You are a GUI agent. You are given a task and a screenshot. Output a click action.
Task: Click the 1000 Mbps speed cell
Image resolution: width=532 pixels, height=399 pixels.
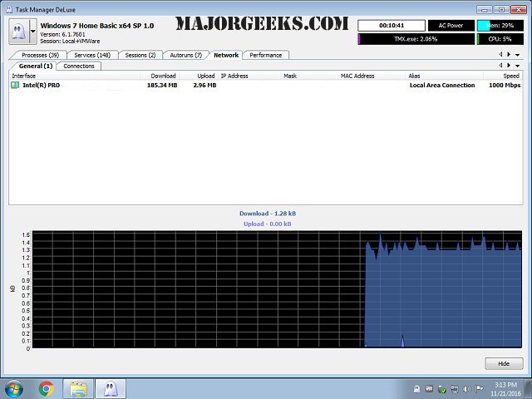pos(505,85)
